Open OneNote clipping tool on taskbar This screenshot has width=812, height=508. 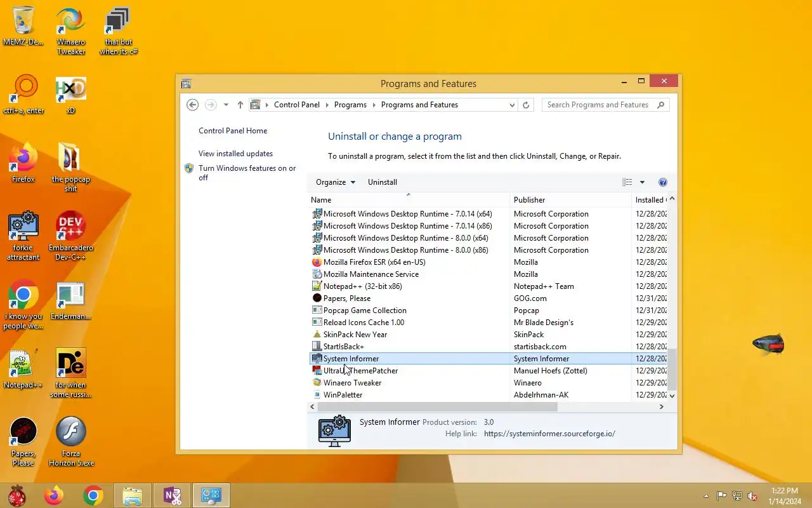(x=173, y=495)
